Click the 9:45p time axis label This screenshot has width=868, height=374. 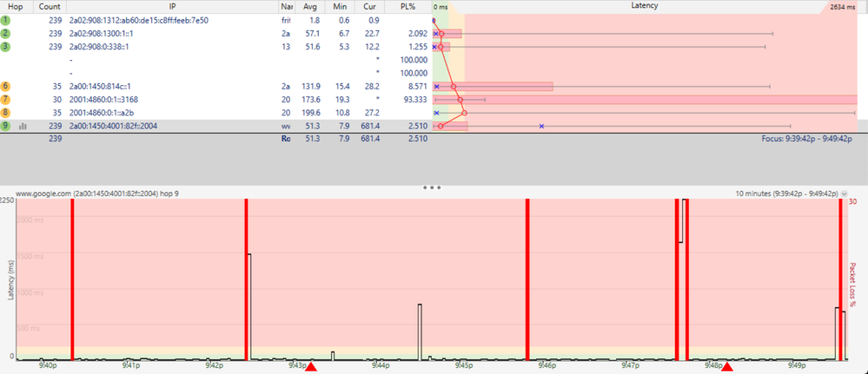[463, 365]
